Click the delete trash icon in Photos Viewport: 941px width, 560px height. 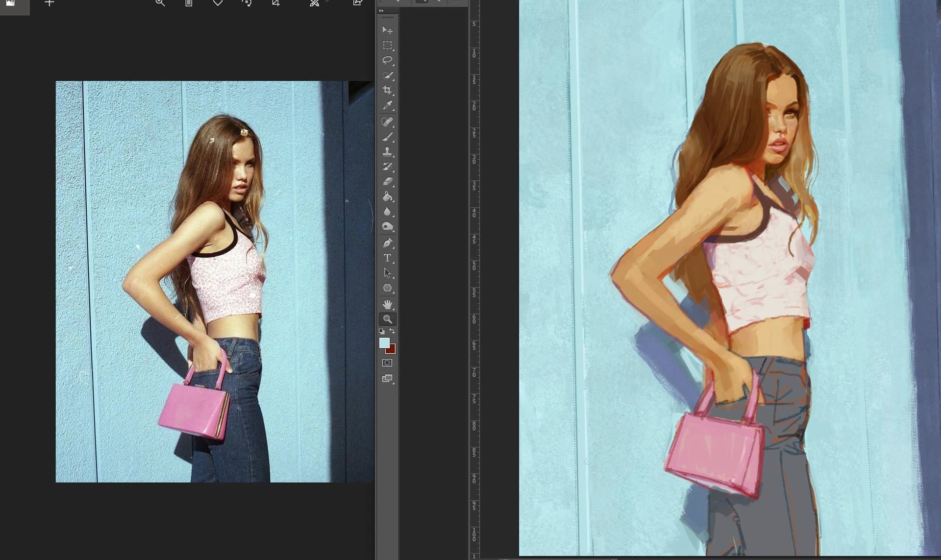coord(189,3)
